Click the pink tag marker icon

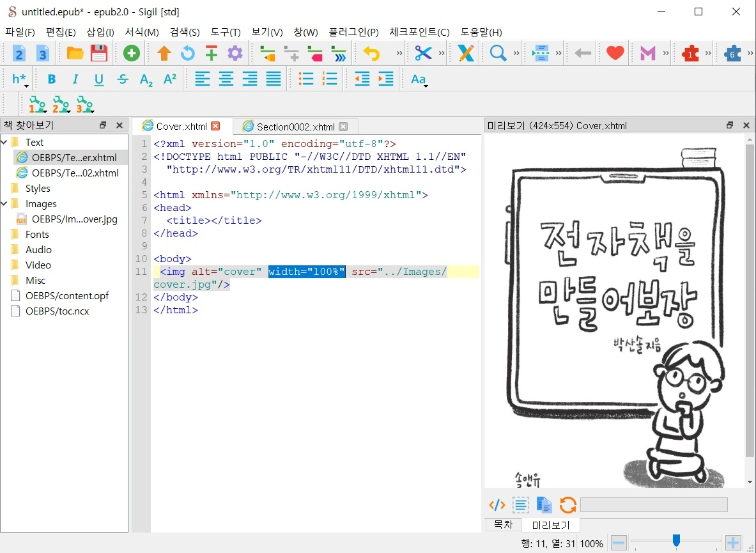(315, 53)
